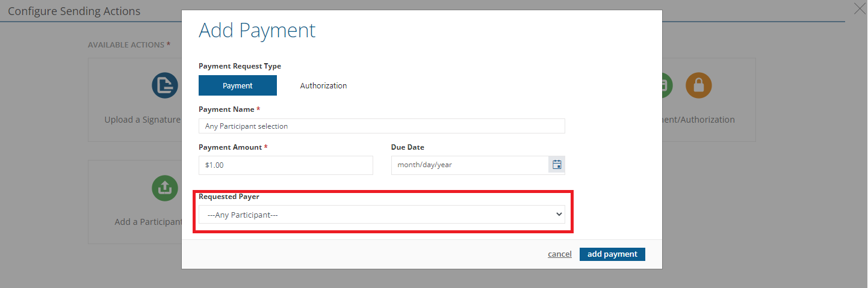Viewport: 868px width, 288px height.
Task: Click the Configure Sending Actions title
Action: (74, 11)
